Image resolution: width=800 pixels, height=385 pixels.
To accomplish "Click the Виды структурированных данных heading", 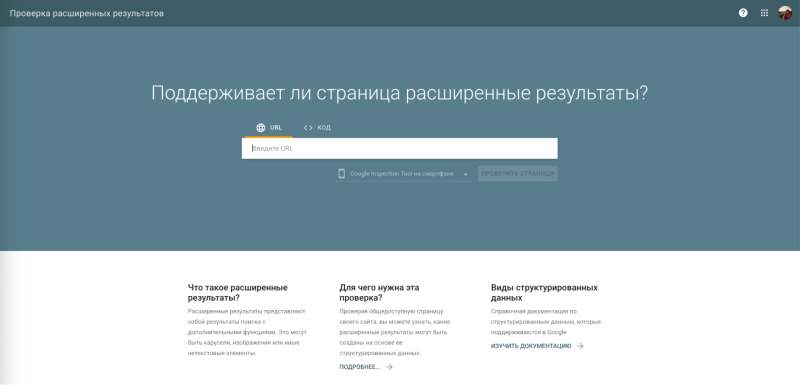I will coord(544,292).
